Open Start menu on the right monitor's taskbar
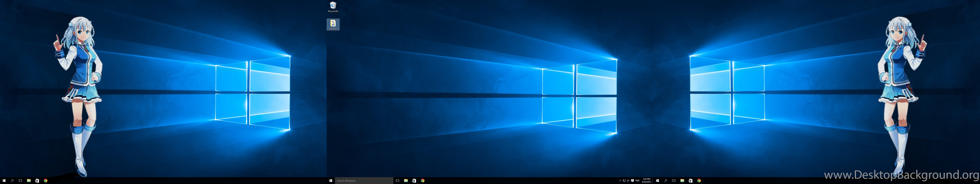980x184 pixels. point(657,181)
